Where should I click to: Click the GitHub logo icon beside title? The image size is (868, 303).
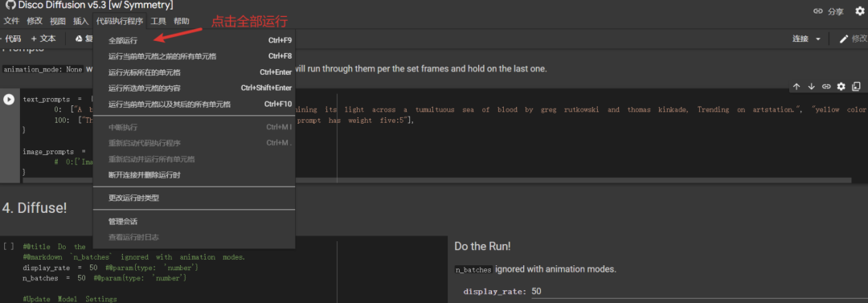coord(10,6)
